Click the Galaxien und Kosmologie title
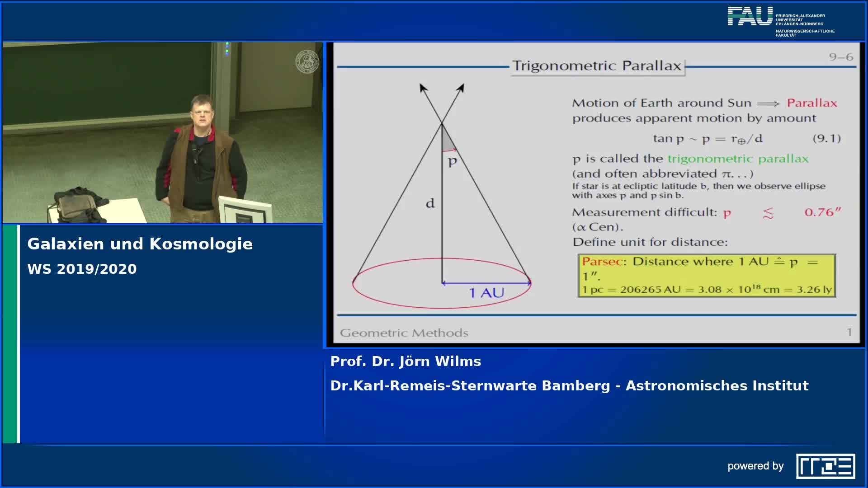868x488 pixels. 140,244
